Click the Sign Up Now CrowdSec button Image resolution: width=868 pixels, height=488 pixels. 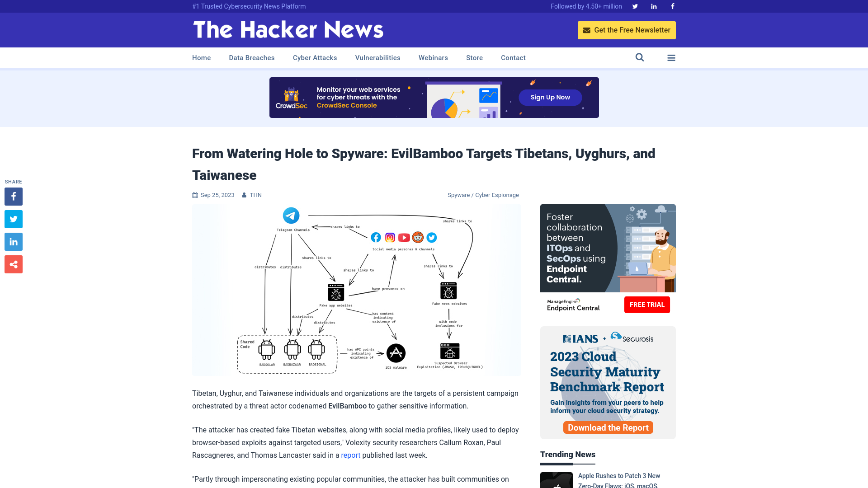[x=550, y=97]
